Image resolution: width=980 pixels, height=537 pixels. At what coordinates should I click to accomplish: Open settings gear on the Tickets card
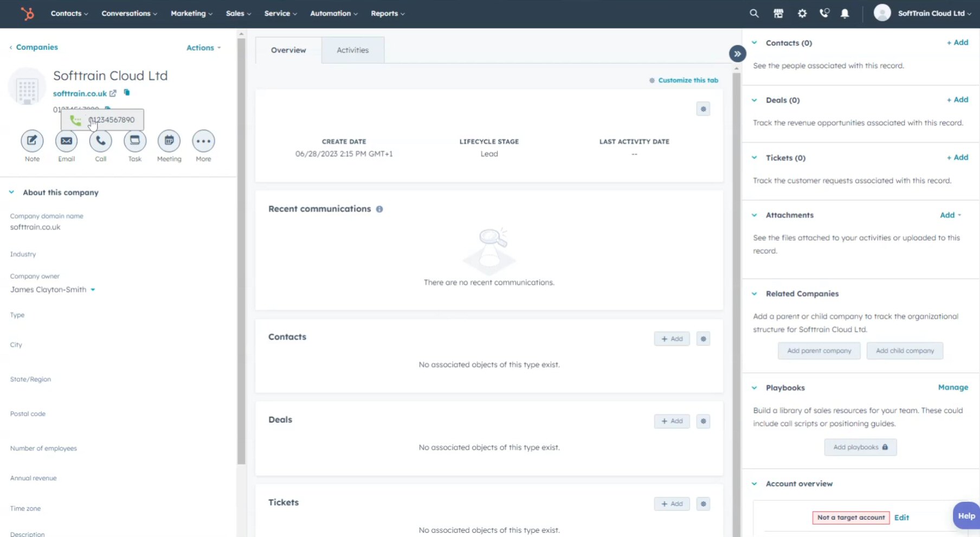point(703,504)
